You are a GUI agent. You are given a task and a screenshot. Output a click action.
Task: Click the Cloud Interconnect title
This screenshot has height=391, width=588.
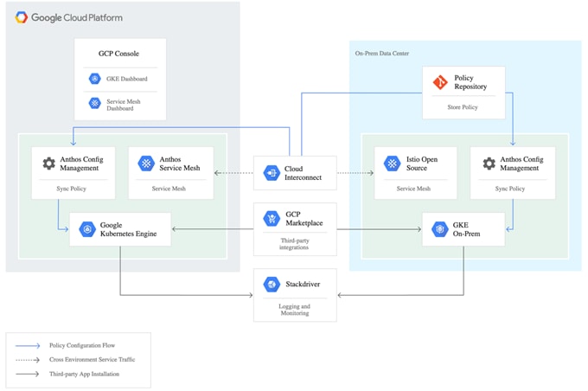(303, 173)
